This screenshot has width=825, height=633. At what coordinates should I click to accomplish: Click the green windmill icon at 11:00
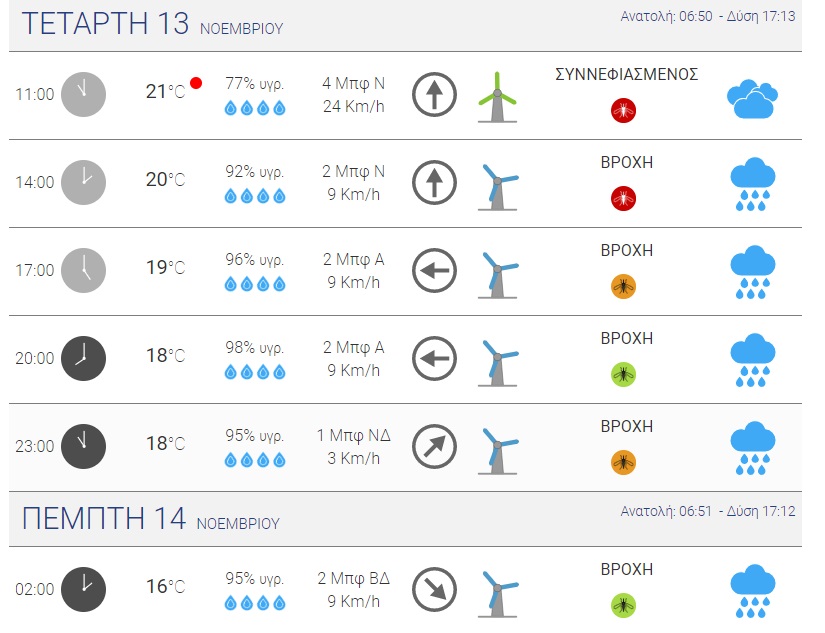(x=496, y=97)
